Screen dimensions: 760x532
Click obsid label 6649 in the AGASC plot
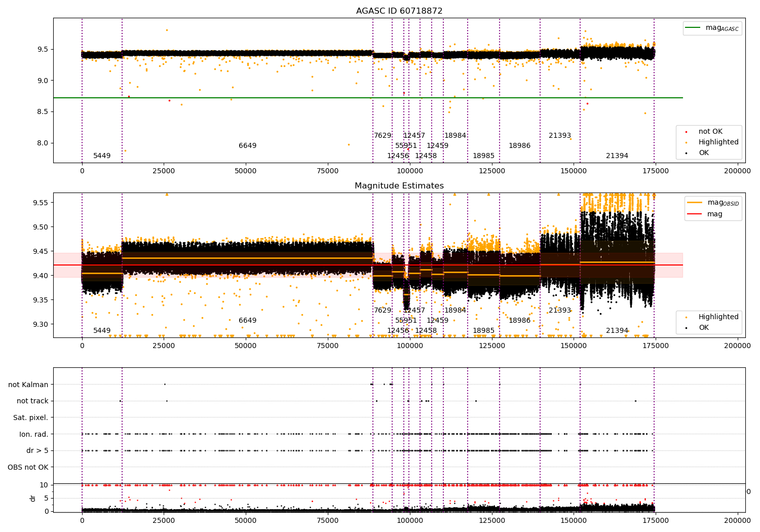pos(248,145)
